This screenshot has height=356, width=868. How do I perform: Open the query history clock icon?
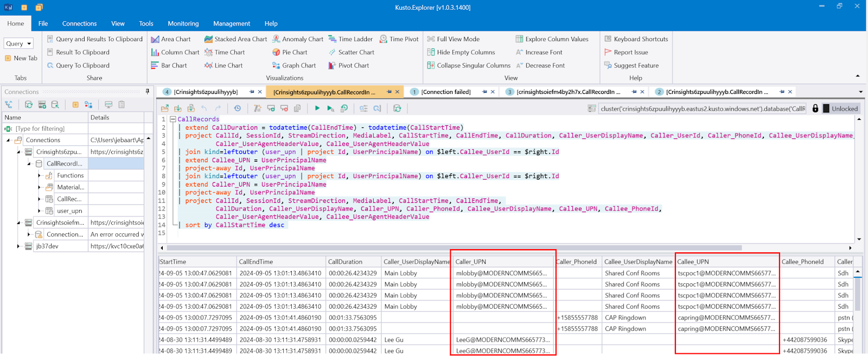coord(238,109)
